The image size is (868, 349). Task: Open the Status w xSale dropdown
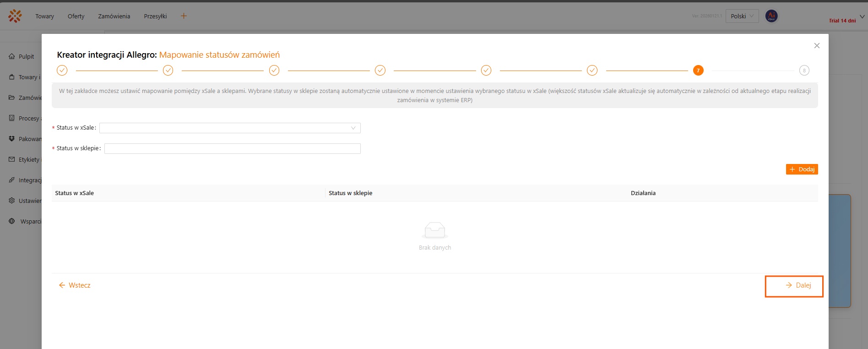pos(230,128)
